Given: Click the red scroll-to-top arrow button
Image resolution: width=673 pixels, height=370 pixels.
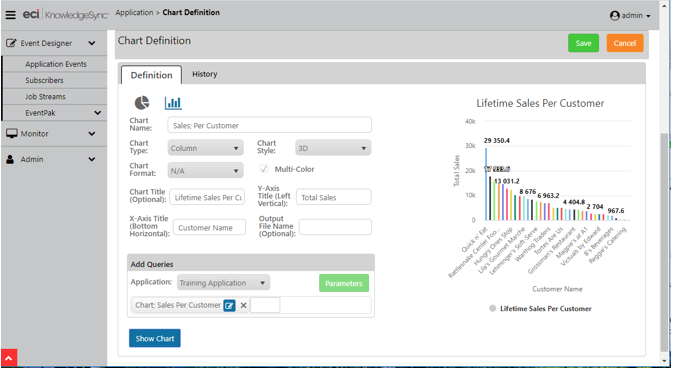Looking at the screenshot, I should (x=9, y=358).
